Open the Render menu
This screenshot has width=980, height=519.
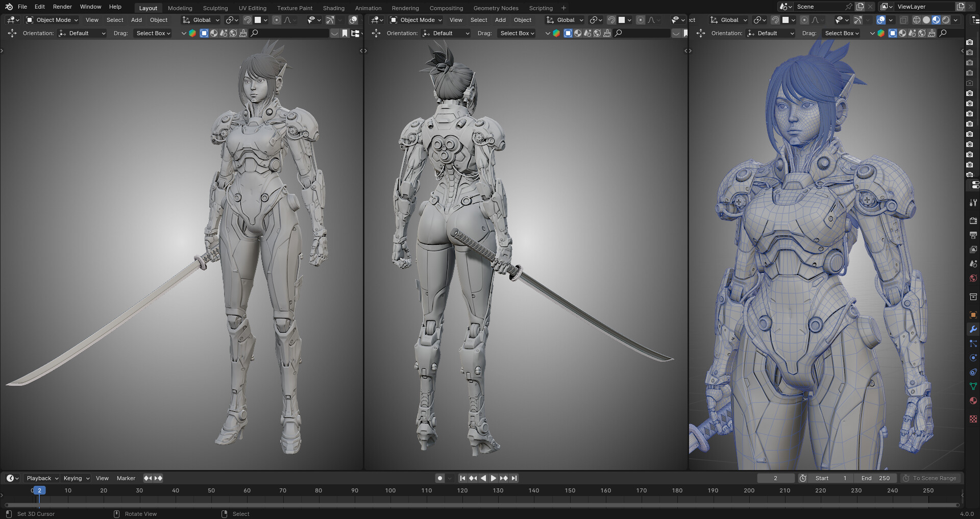[x=62, y=7]
